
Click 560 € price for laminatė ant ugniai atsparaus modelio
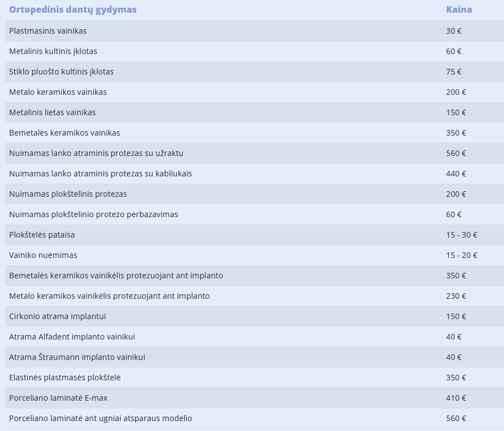(456, 418)
